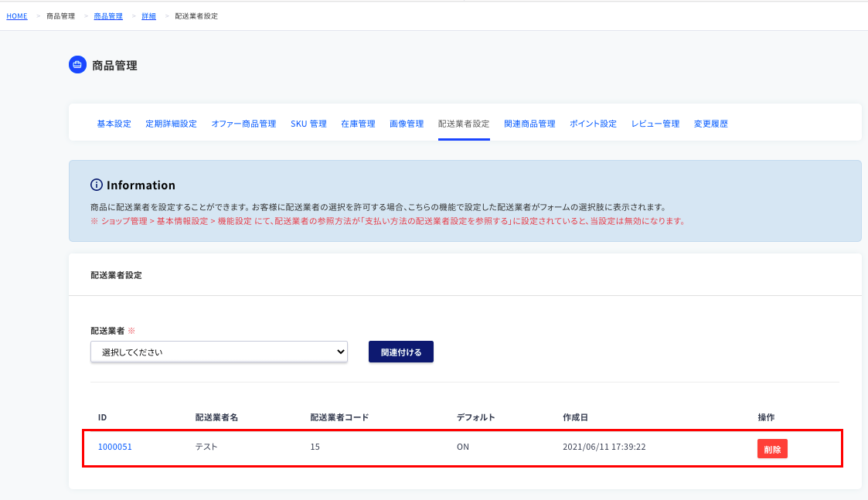Click the Information circle icon

[97, 185]
